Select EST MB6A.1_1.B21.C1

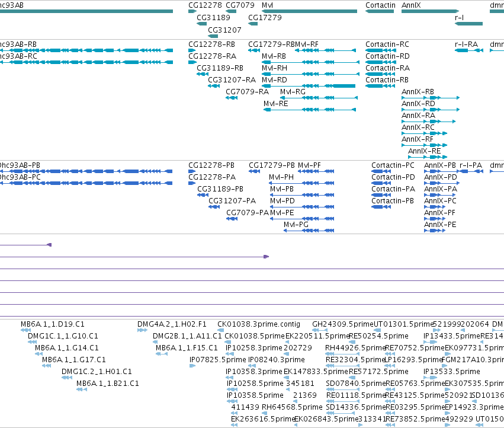click(x=82, y=389)
